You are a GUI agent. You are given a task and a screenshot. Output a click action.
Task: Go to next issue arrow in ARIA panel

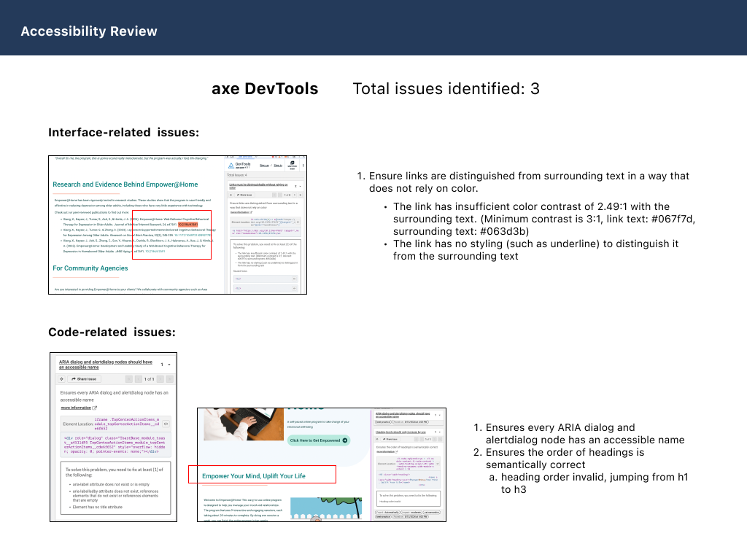tap(160, 379)
